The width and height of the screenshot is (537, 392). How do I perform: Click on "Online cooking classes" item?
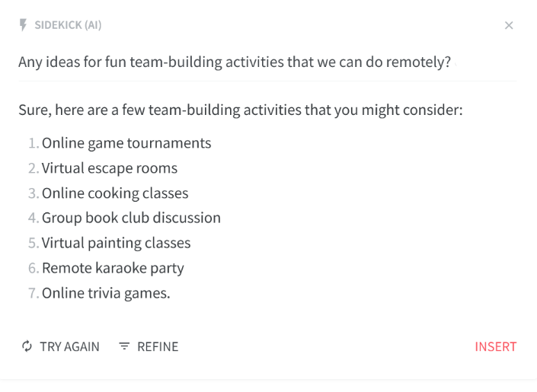pyautogui.click(x=115, y=193)
